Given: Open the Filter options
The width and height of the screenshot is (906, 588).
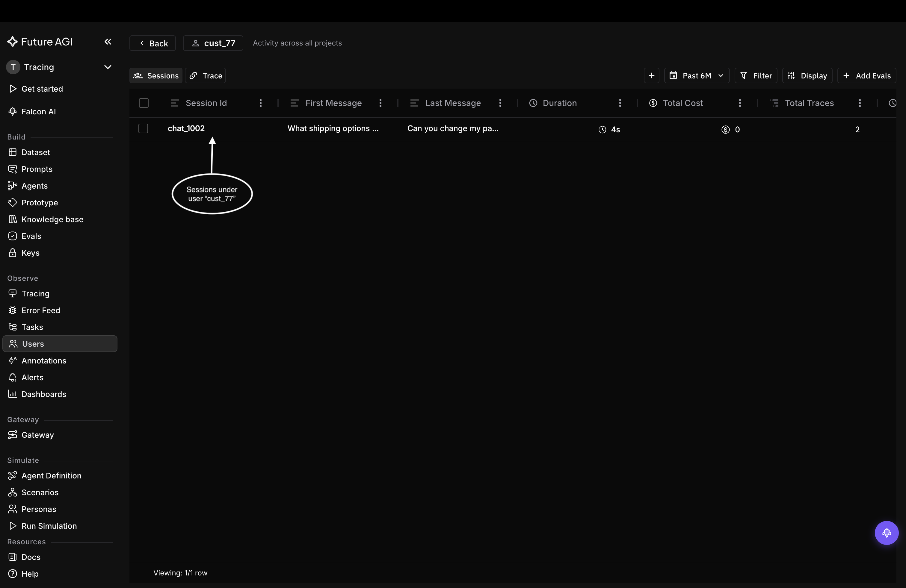Looking at the screenshot, I should (x=756, y=75).
